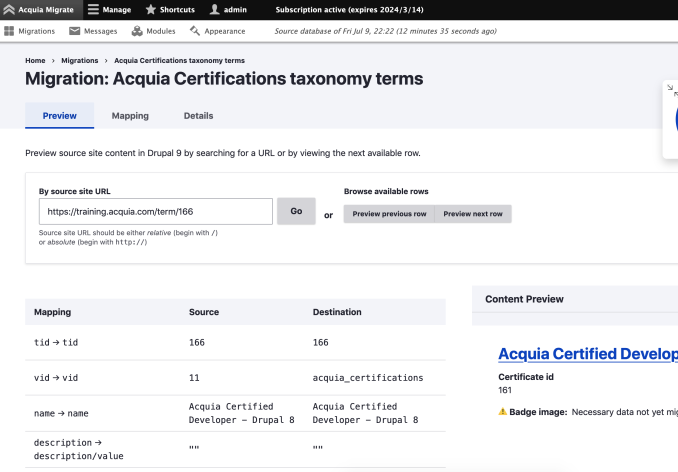
Task: Click the Shortcuts star icon
Action: tap(151, 10)
